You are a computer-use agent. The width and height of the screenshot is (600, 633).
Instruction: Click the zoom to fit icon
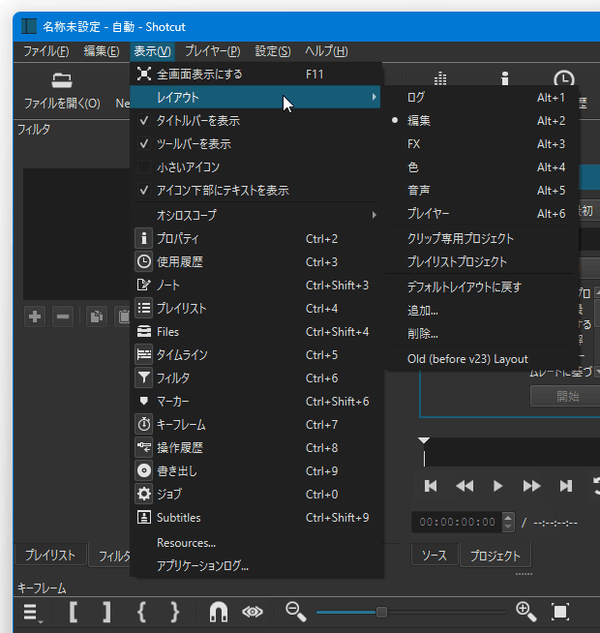pyautogui.click(x=560, y=612)
